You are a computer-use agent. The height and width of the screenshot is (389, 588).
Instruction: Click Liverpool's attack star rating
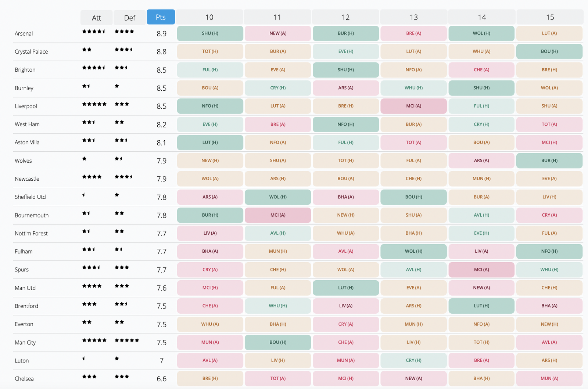(94, 104)
